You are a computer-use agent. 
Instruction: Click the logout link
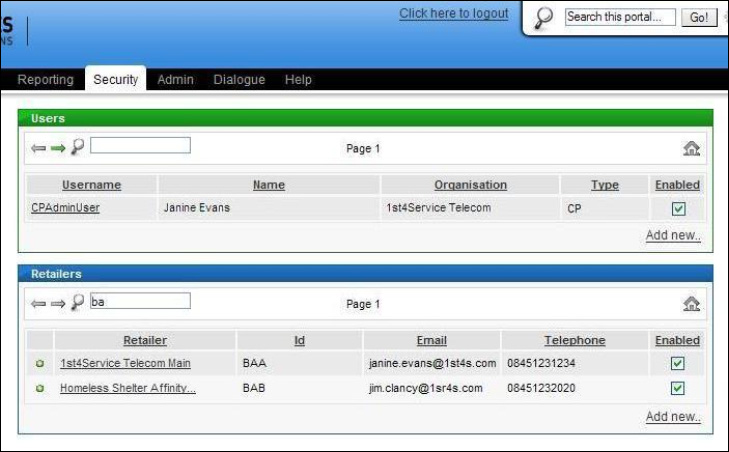[x=453, y=14]
